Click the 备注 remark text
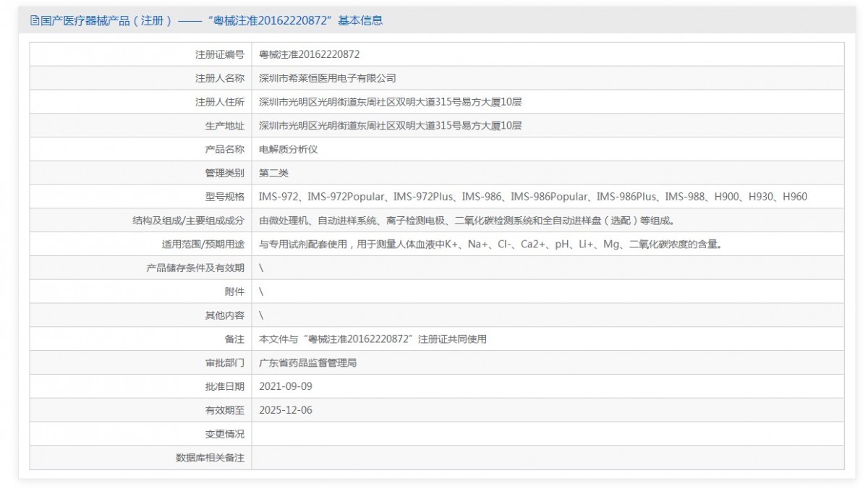The image size is (868, 489). click(x=373, y=339)
